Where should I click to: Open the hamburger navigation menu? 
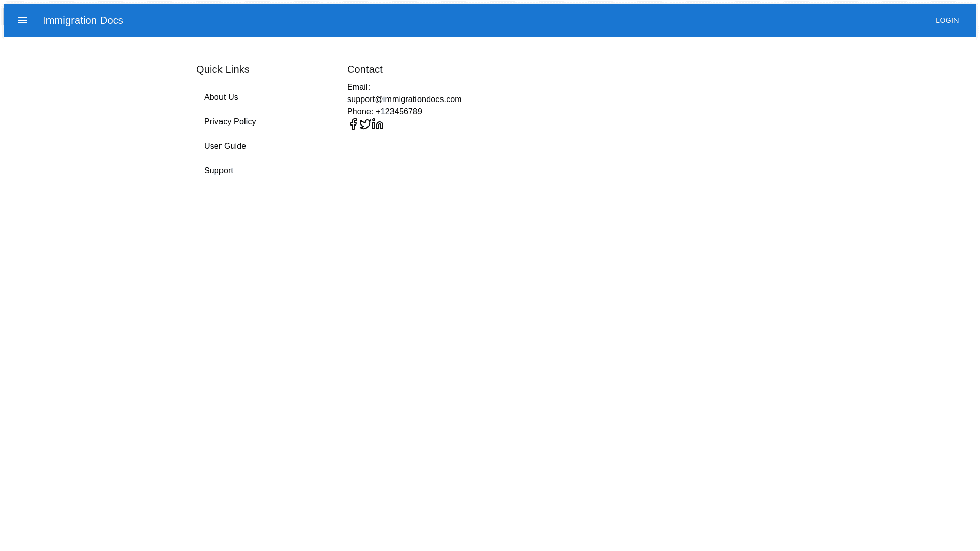22,20
